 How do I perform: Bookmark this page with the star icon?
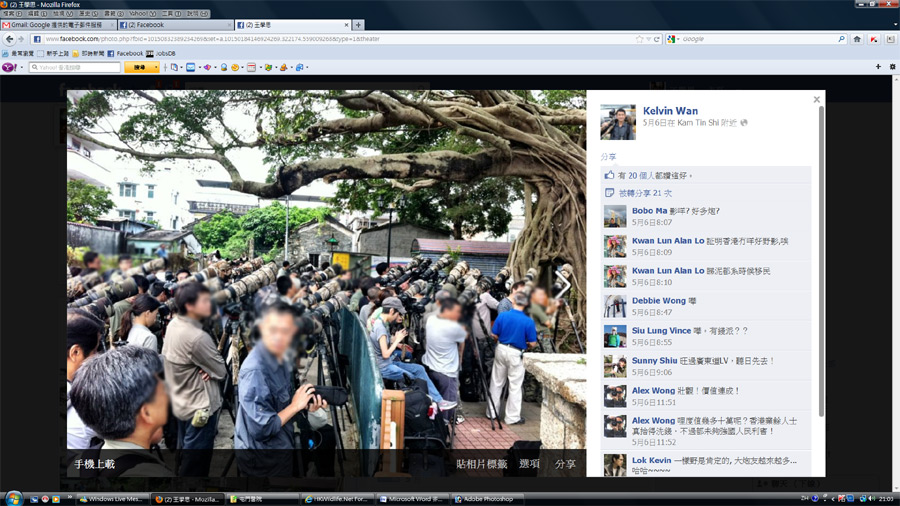click(x=639, y=39)
